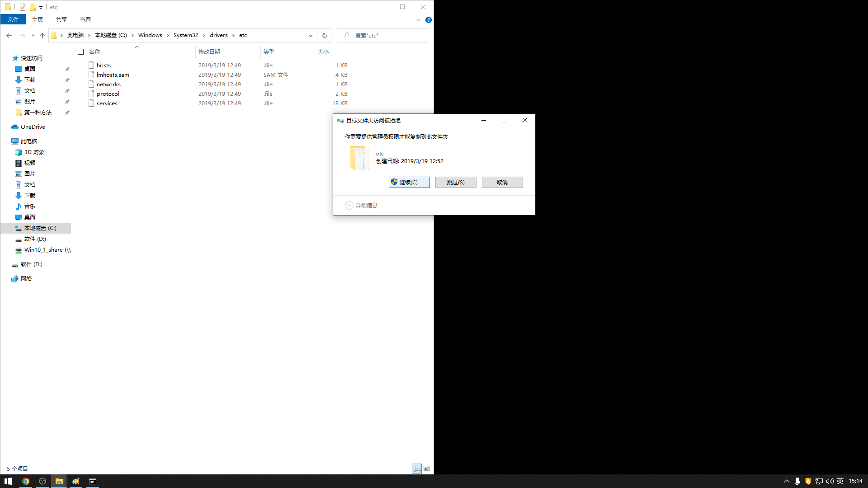868x488 pixels.
Task: Toggle the select-all checkbox in header
Action: 80,52
